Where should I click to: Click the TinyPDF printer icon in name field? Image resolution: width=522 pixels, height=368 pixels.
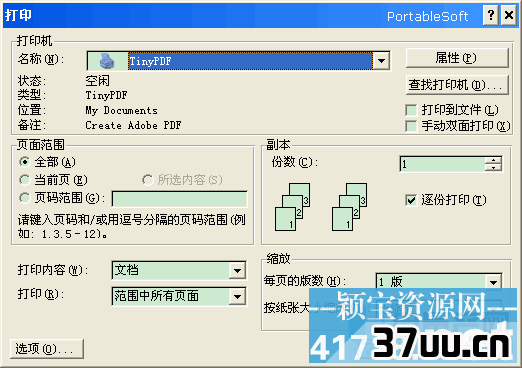point(107,61)
